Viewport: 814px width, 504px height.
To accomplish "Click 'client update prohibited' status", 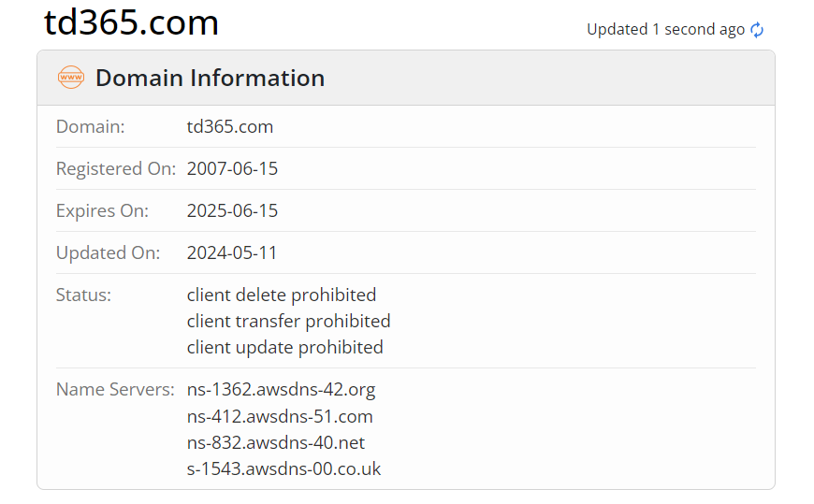I will 284,347.
